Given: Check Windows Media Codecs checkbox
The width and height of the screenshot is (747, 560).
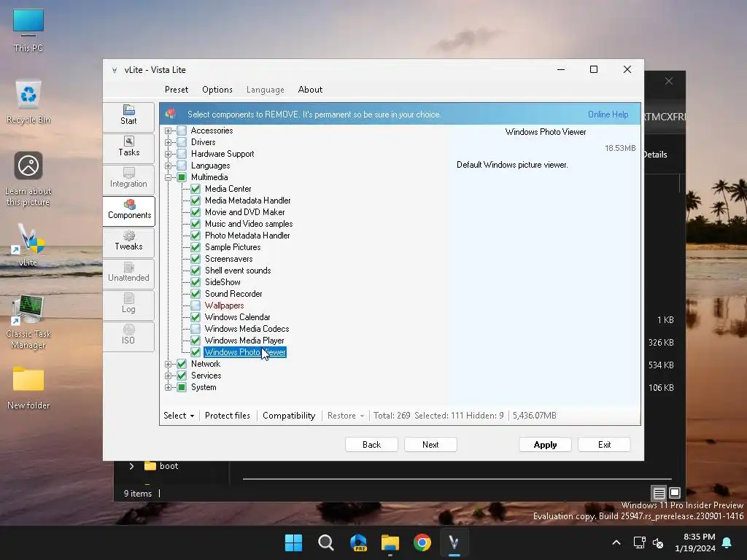Looking at the screenshot, I should point(196,329).
